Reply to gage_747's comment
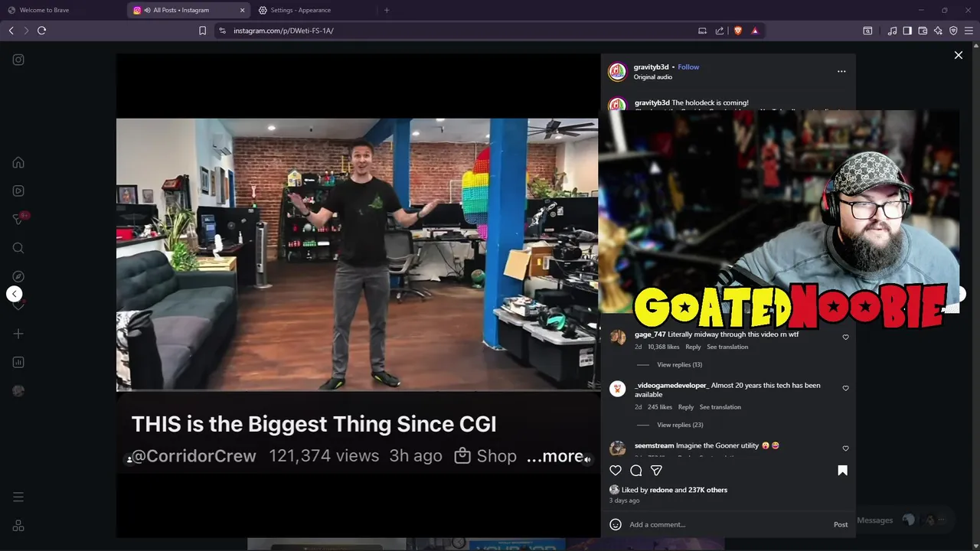This screenshot has height=551, width=980. (693, 347)
